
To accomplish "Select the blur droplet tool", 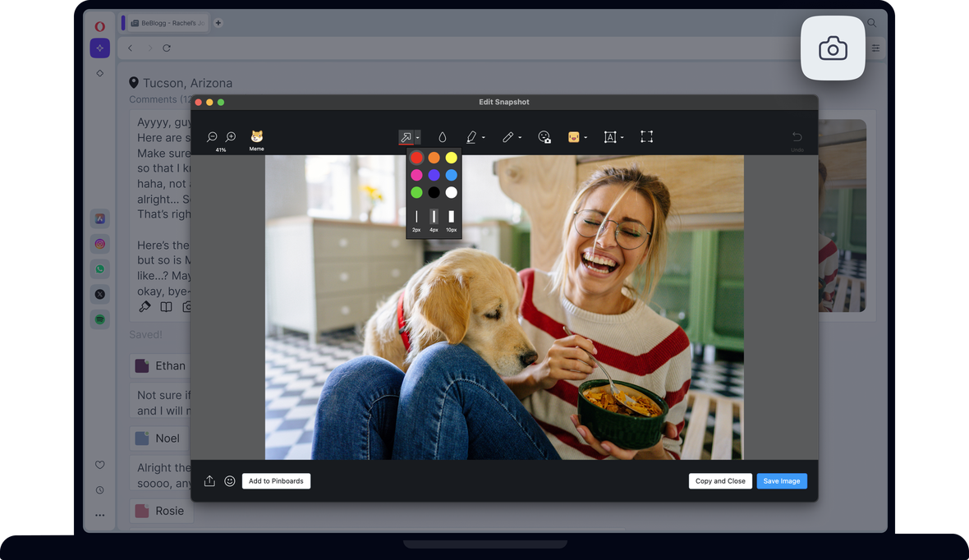I will point(442,137).
